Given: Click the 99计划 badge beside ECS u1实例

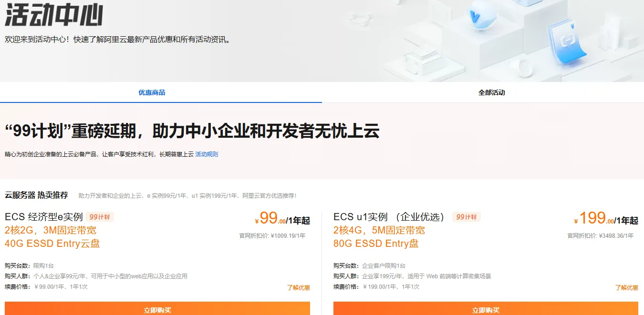Looking at the screenshot, I should tap(467, 217).
